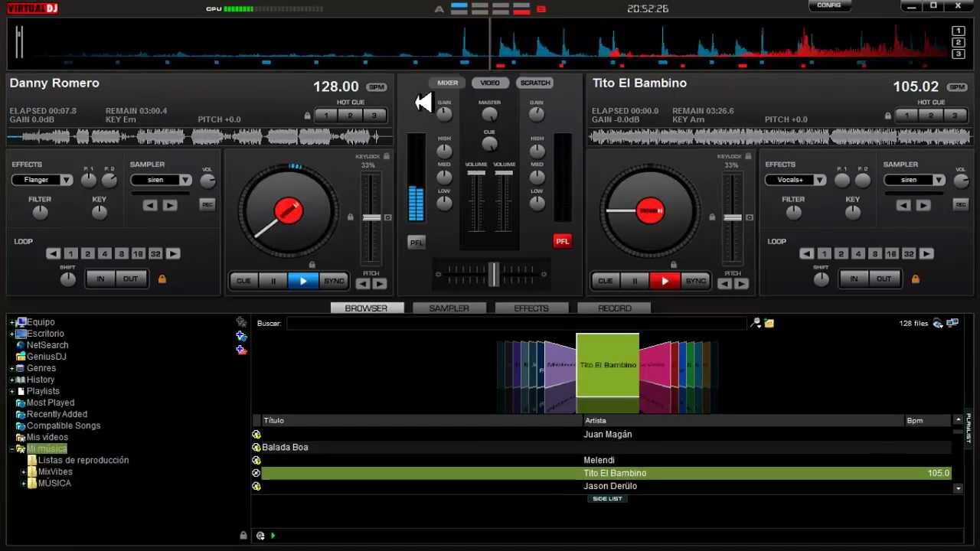Screen dimensions: 980x551
Task: Click the Buscar search input field
Action: (516, 323)
